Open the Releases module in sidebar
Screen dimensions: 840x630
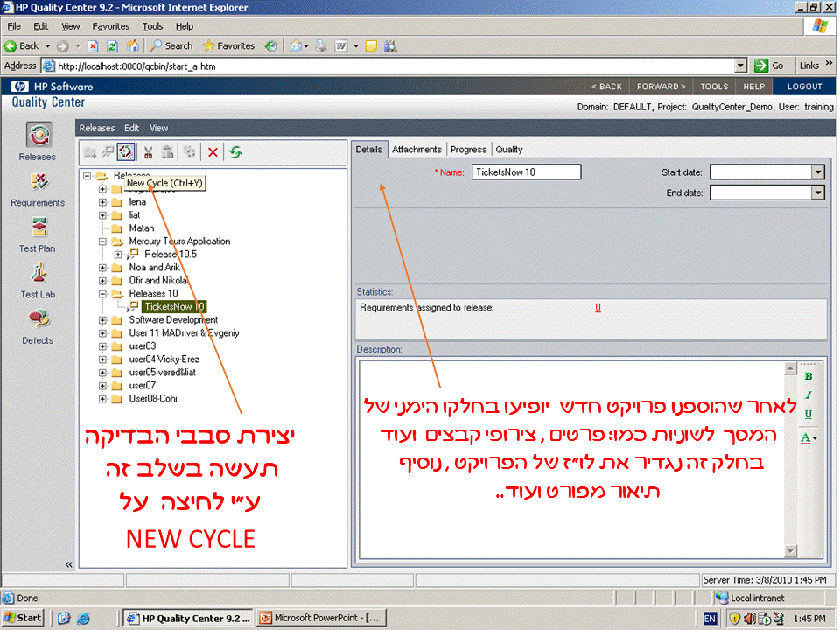(x=38, y=142)
